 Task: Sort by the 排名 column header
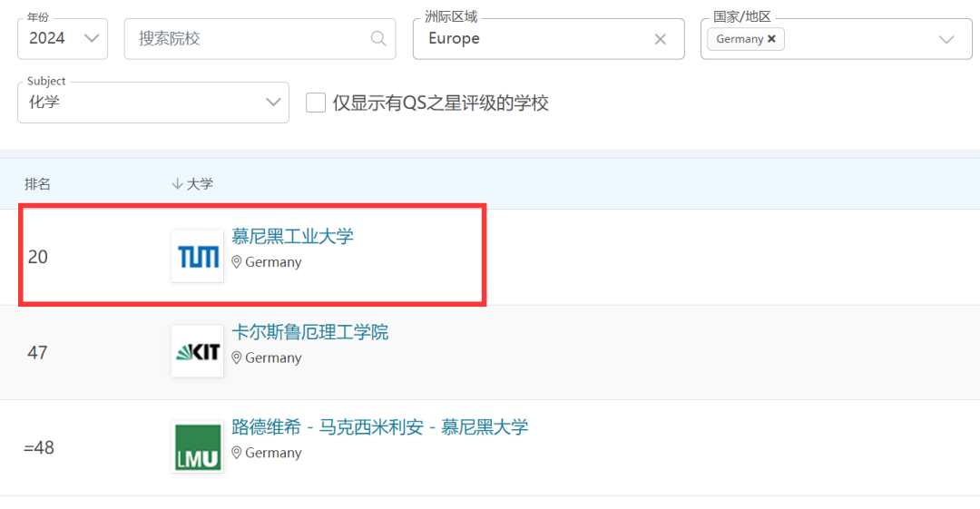tap(37, 184)
